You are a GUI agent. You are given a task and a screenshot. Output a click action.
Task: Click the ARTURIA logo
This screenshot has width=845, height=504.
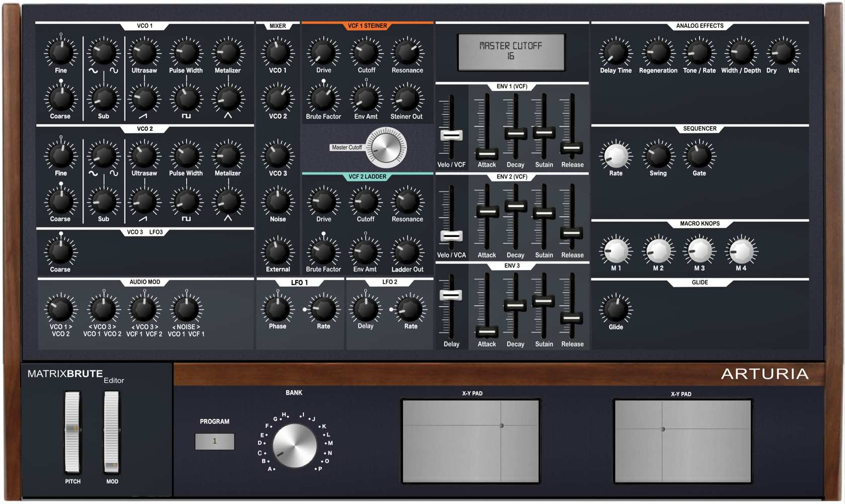[x=765, y=374]
